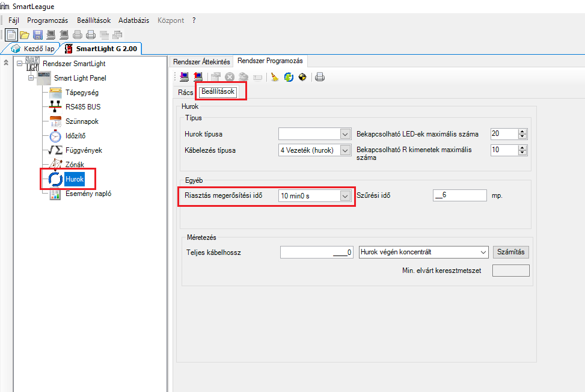Image resolution: width=585 pixels, height=392 pixels.
Task: Click the Számítás button
Action: 511,252
